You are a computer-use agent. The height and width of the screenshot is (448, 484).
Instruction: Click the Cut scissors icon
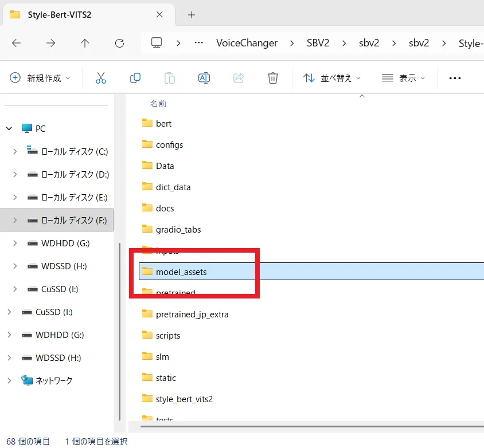(x=101, y=78)
